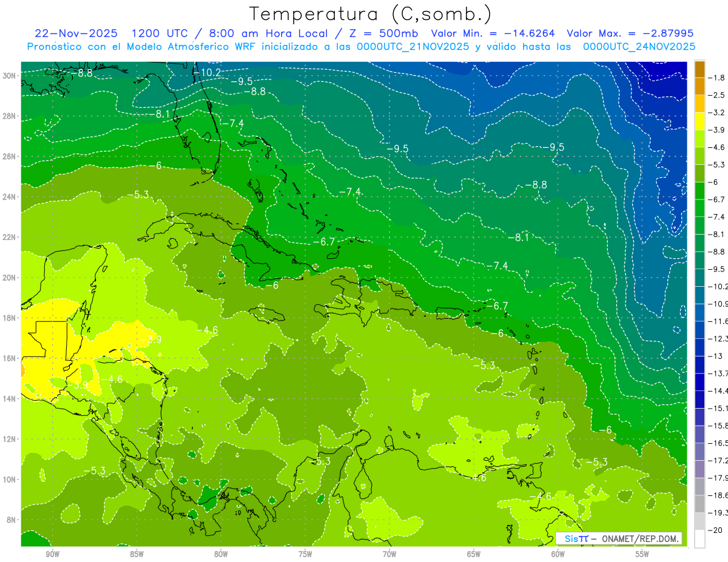Click the valid-until time '0000UTC_24NOV2025'
Image resolution: width=728 pixels, height=562 pixels.
pyautogui.click(x=639, y=47)
